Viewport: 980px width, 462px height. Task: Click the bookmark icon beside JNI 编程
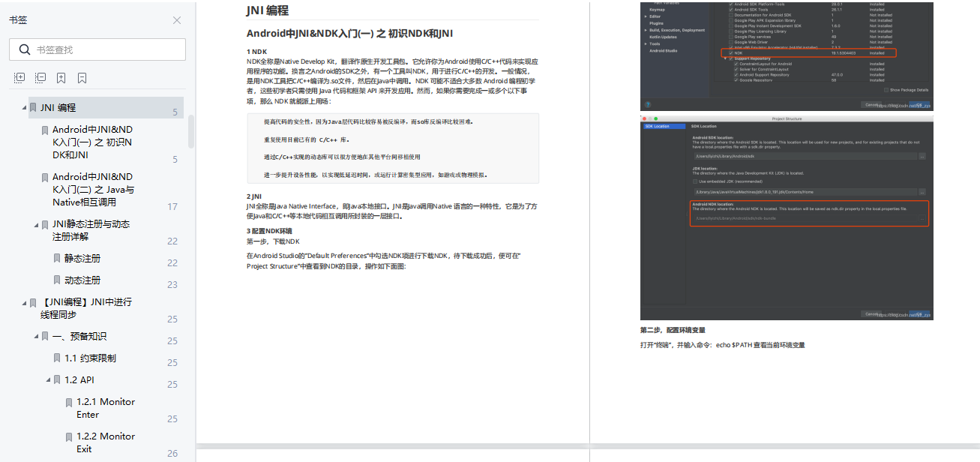(32, 106)
